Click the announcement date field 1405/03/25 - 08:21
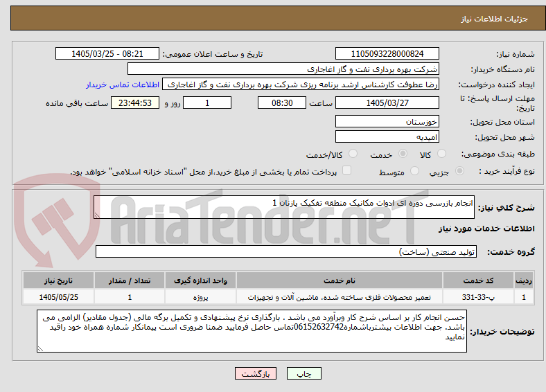This screenshot has width=546, height=392. [x=107, y=53]
